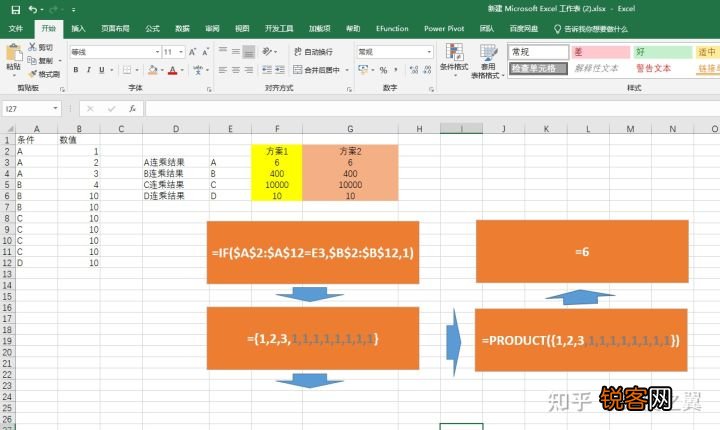Screen dimensions: 720x430
Task: Click the Merge & Center (合并后居中) button
Action: (x=317, y=70)
